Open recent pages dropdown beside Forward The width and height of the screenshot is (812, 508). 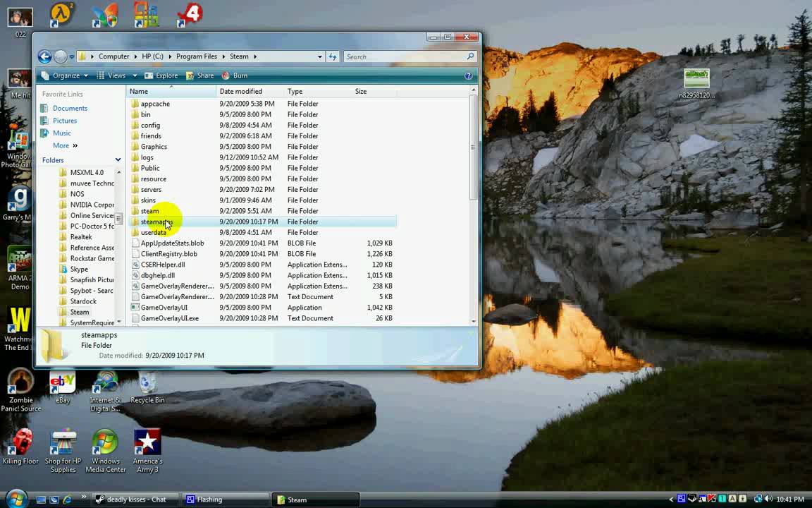click(x=71, y=56)
